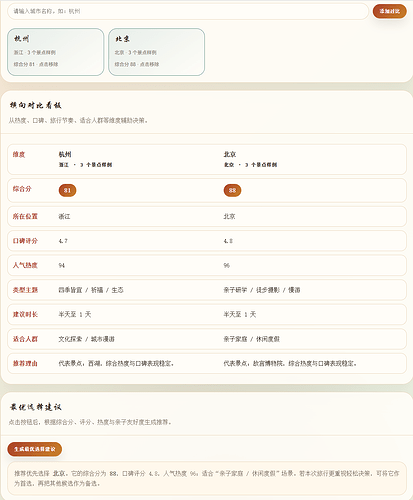413x500 pixels.
Task: Remove the 杭州 city card
Action: (56, 52)
